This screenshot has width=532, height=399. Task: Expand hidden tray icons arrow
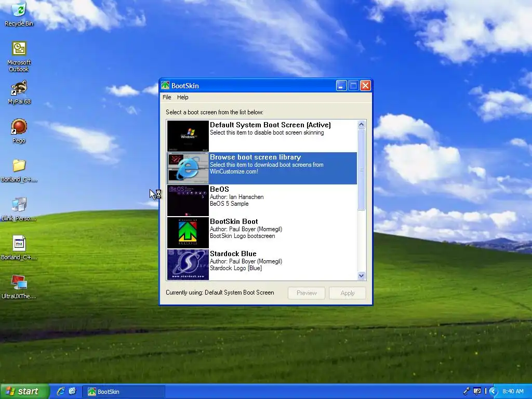(x=493, y=391)
